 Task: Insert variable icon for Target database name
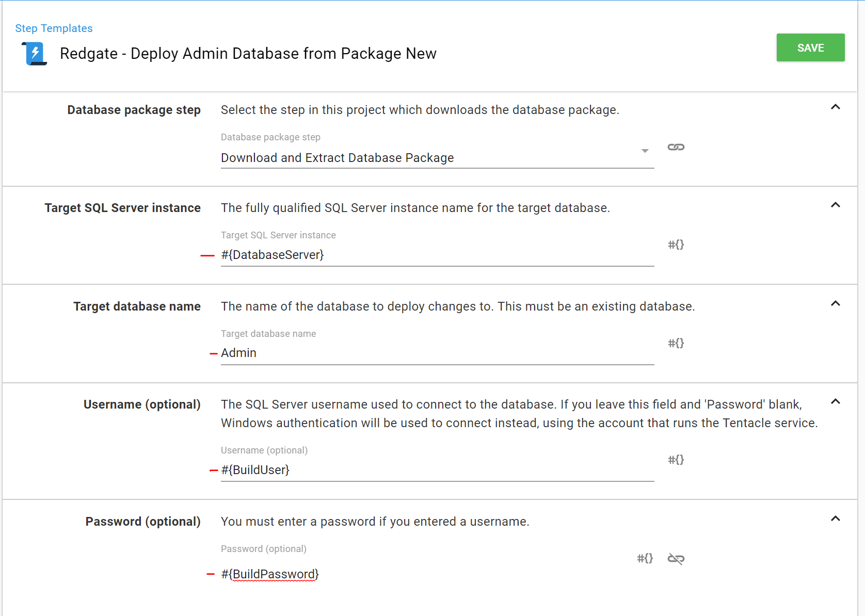[676, 343]
